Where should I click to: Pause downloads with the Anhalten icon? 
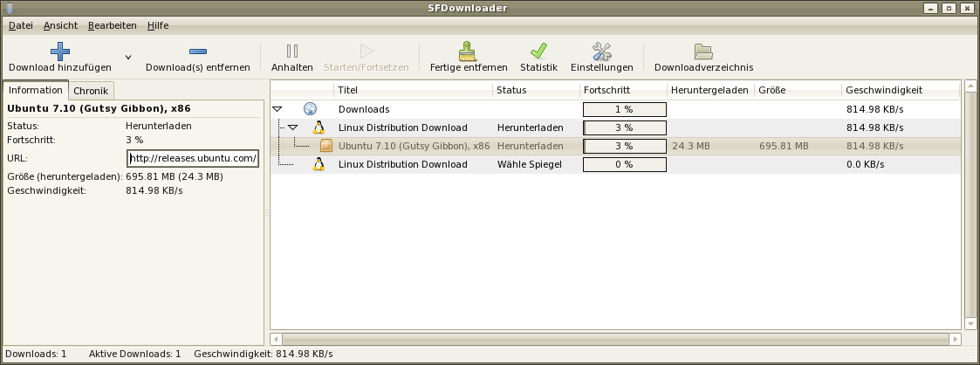pos(291,52)
